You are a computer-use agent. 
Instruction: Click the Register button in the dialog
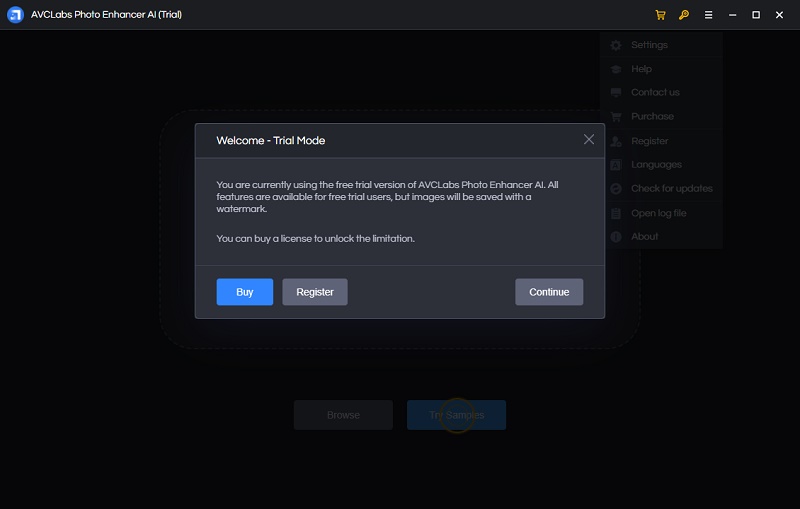(315, 292)
